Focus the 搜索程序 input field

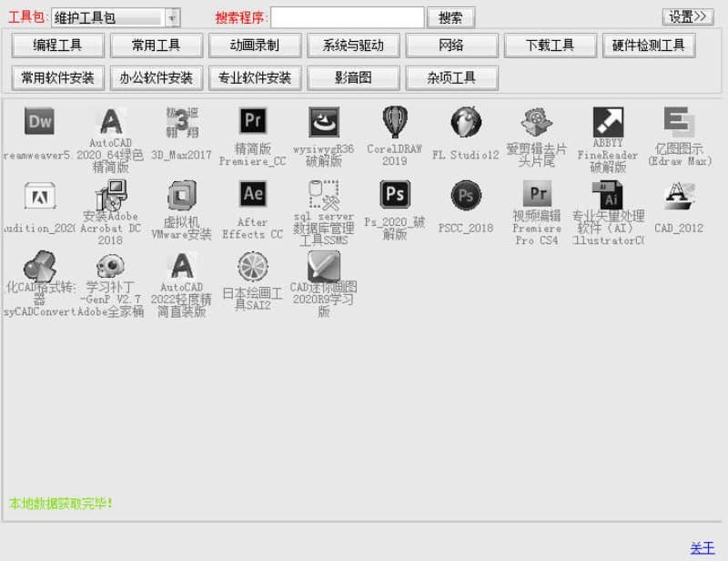[348, 17]
